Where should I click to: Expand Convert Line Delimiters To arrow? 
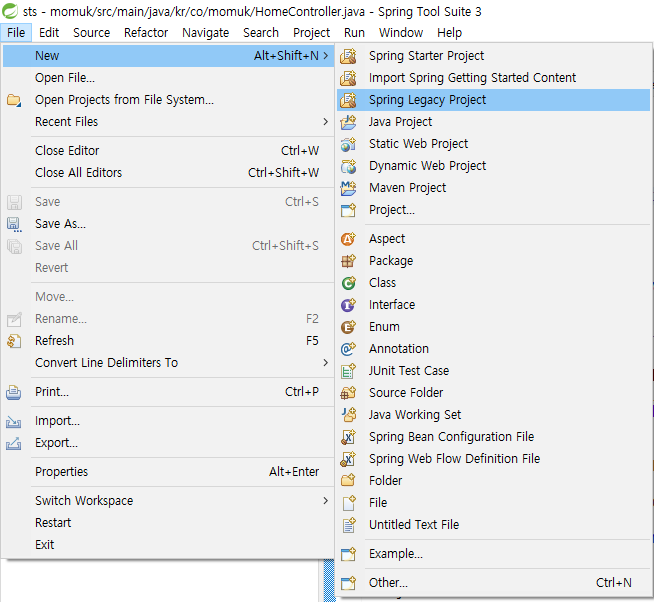point(326,363)
